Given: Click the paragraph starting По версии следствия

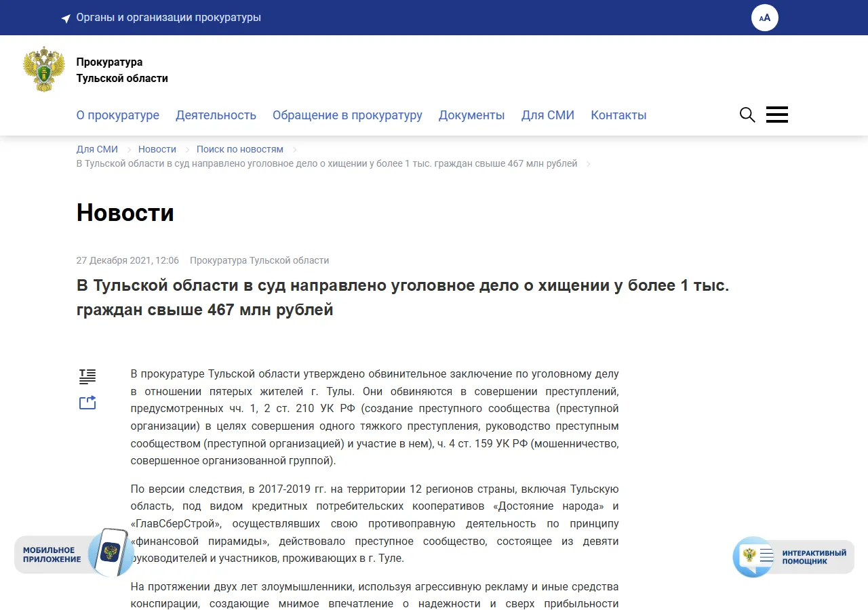Looking at the screenshot, I should click(374, 524).
